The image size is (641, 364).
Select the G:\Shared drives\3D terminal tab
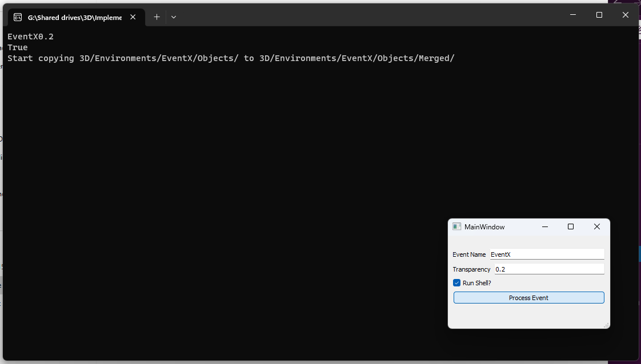pos(77,18)
